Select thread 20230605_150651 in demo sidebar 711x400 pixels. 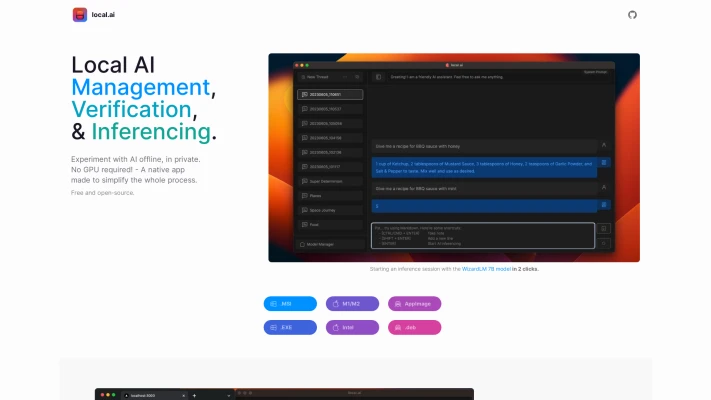330,94
